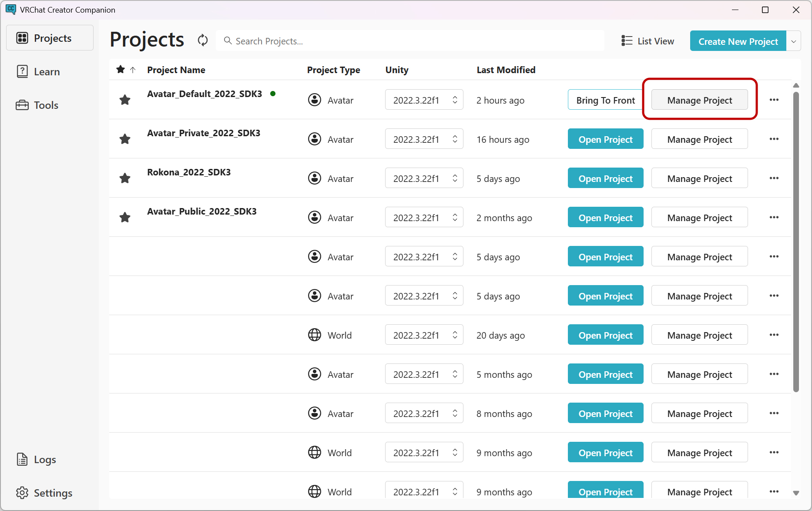Open more options for 8 months ago project

tap(774, 413)
